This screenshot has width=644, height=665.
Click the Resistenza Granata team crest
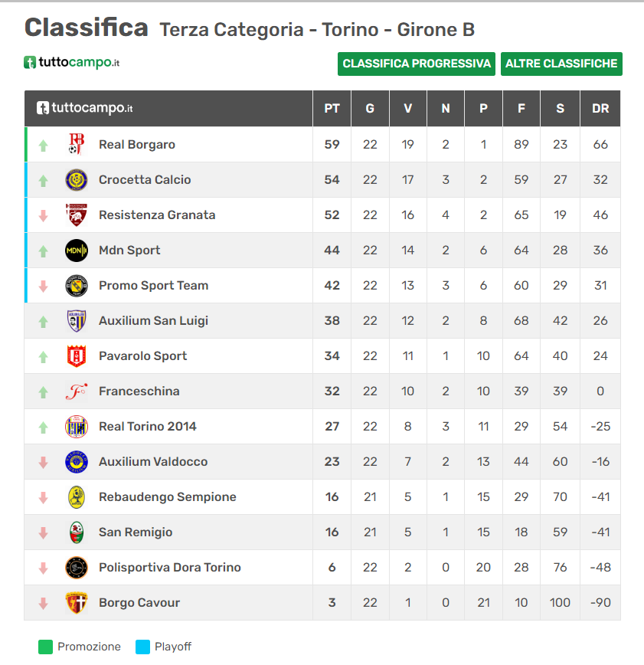click(x=77, y=215)
